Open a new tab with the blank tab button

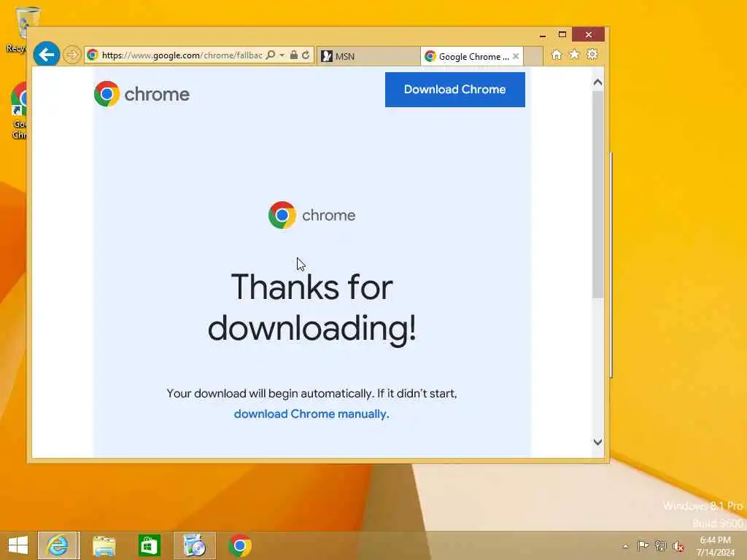click(533, 56)
